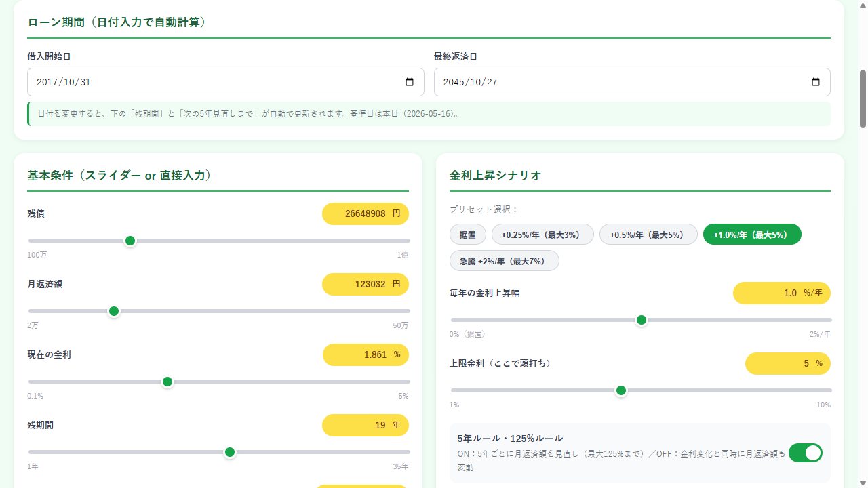Click the scrollbar down arrow
This screenshot has width=868, height=488.
(x=863, y=483)
